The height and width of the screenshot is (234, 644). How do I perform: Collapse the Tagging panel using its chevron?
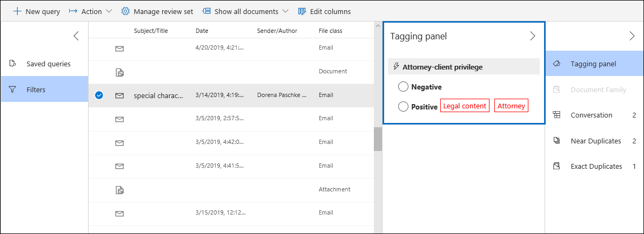(532, 36)
